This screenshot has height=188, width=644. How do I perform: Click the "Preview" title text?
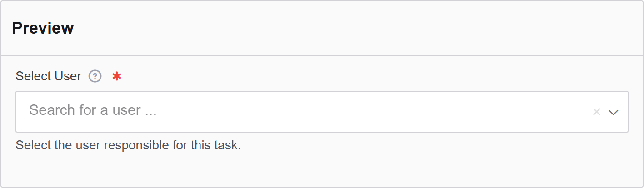click(43, 28)
